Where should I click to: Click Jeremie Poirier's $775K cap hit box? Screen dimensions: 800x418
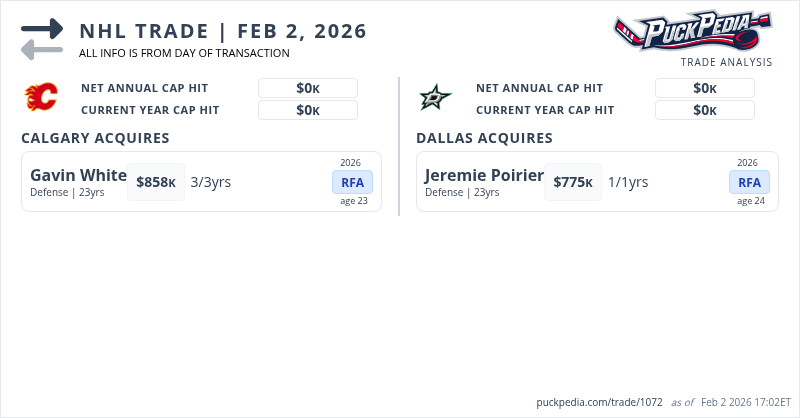pos(573,182)
